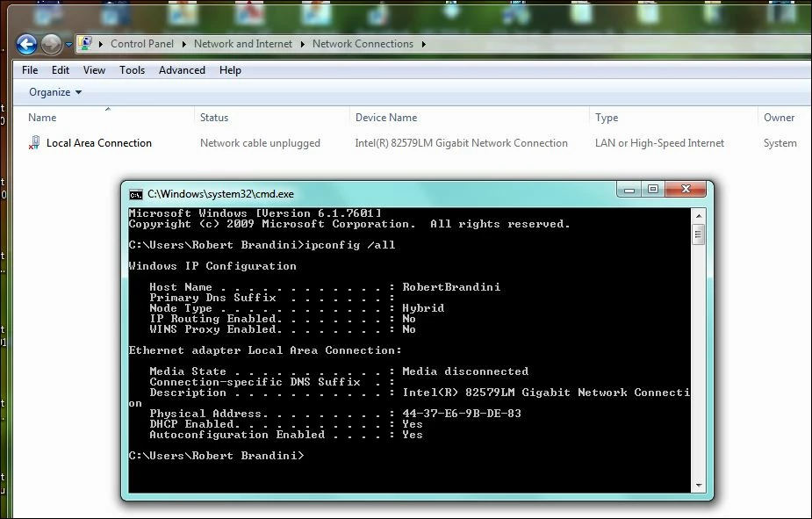Click 'Windows IP Configuration' heading in console

pos(212,266)
